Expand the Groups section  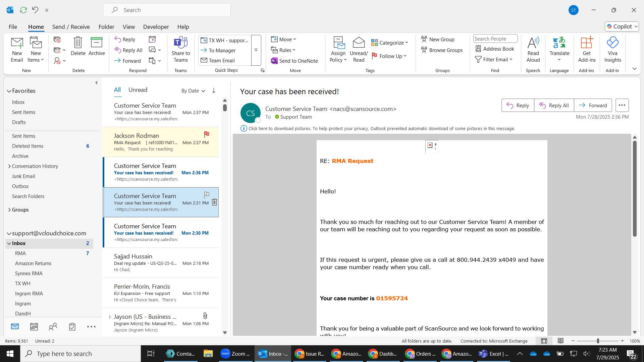pyautogui.click(x=9, y=210)
